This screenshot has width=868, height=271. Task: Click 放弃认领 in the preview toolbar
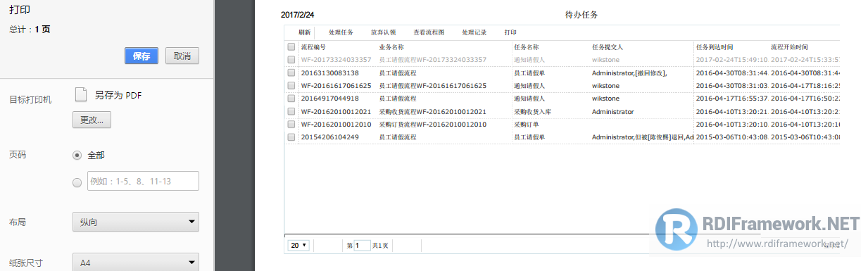383,32
